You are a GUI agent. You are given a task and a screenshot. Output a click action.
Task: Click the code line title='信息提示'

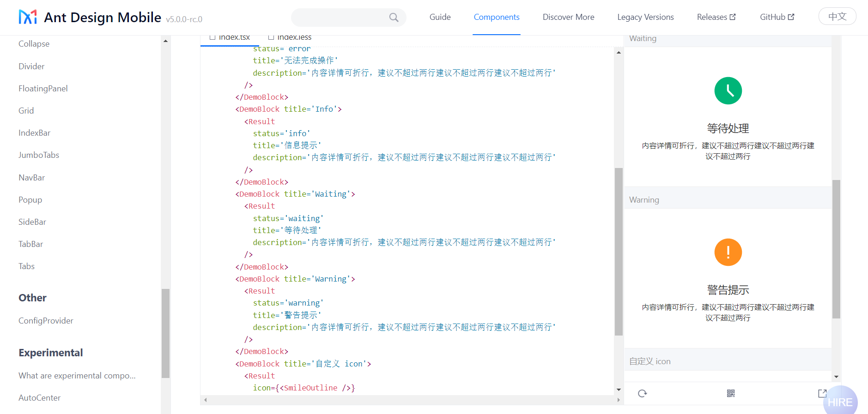tap(287, 145)
